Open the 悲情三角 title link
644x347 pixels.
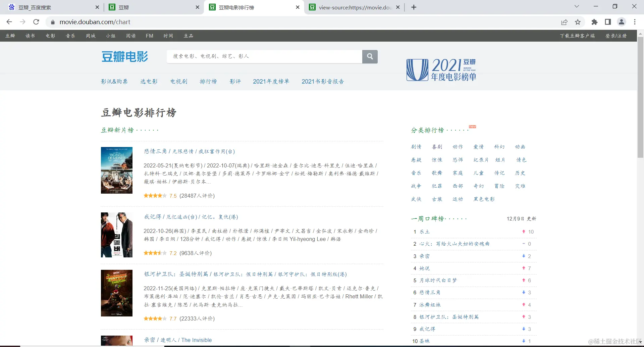190,151
